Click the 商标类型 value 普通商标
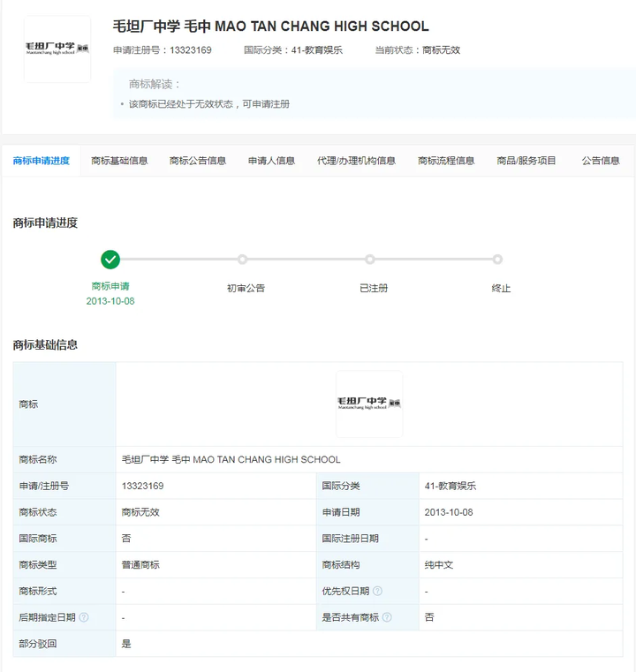 pos(140,565)
